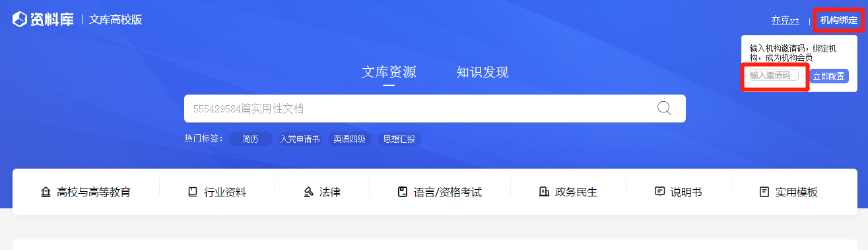Select the 简历 hot tag
Image resolution: width=868 pixels, height=250 pixels.
(251, 139)
